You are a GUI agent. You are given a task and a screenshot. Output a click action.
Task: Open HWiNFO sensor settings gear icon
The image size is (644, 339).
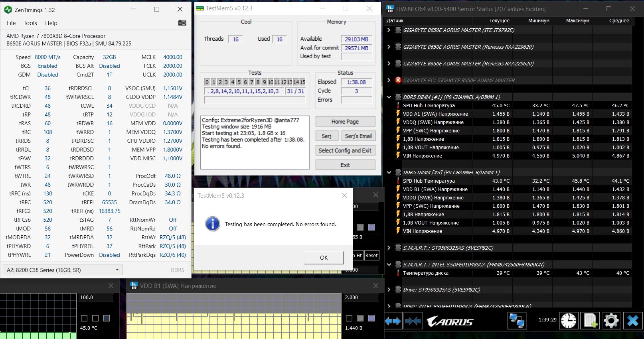(611, 321)
